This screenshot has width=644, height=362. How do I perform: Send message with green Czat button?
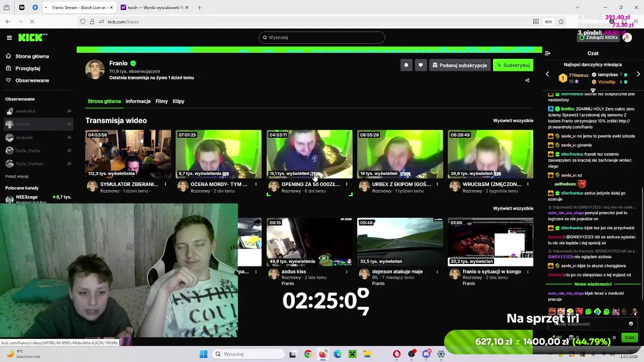point(629,337)
